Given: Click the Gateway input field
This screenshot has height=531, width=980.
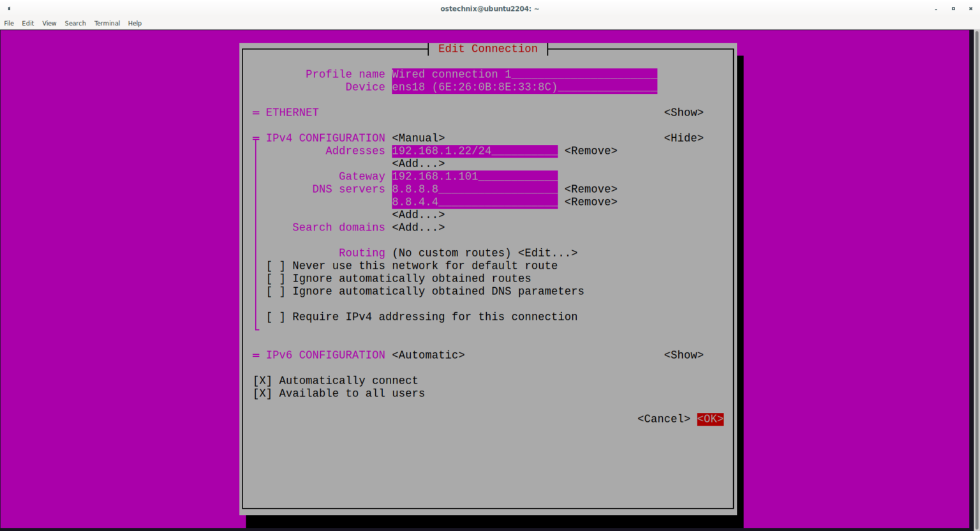Looking at the screenshot, I should (x=474, y=176).
